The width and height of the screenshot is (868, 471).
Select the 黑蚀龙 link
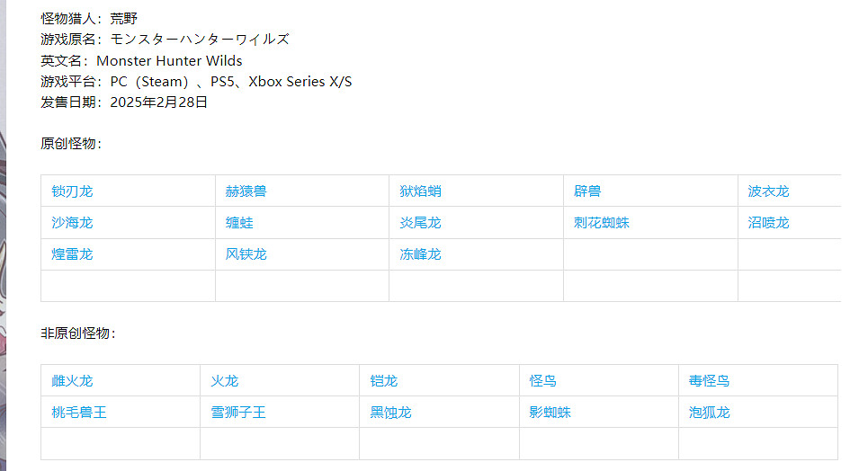pos(390,413)
